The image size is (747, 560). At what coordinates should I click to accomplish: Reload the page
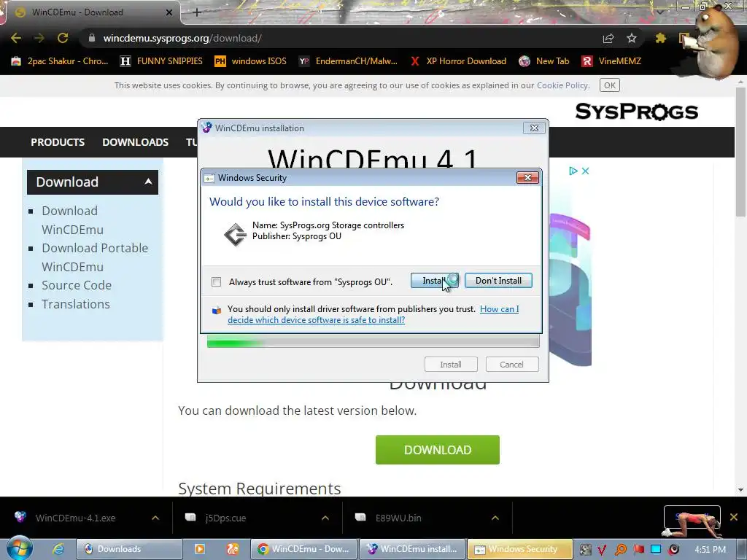63,38
